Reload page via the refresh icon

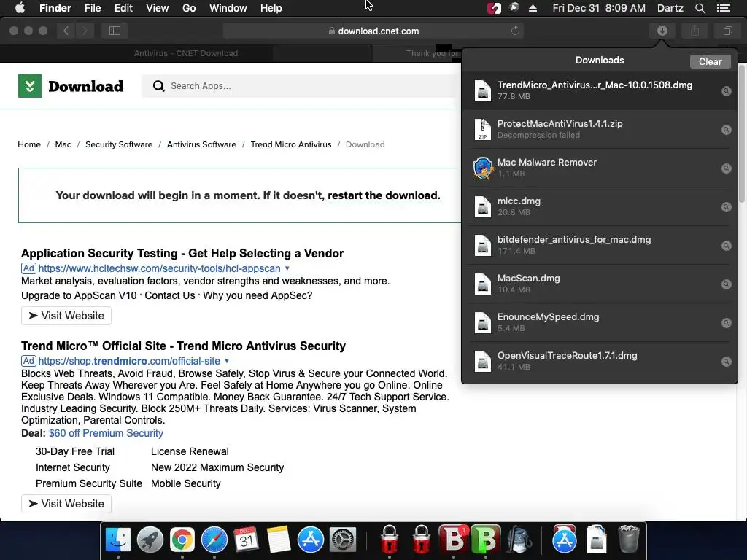(515, 31)
